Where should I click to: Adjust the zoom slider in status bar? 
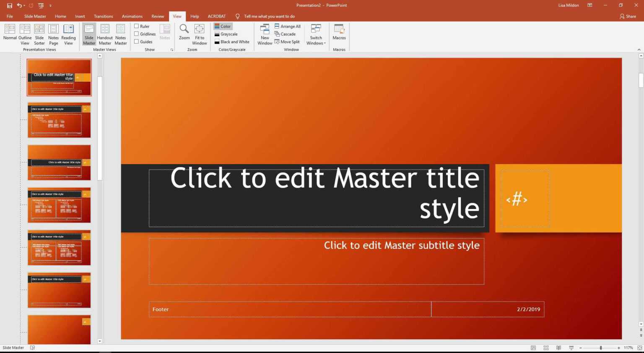point(600,348)
